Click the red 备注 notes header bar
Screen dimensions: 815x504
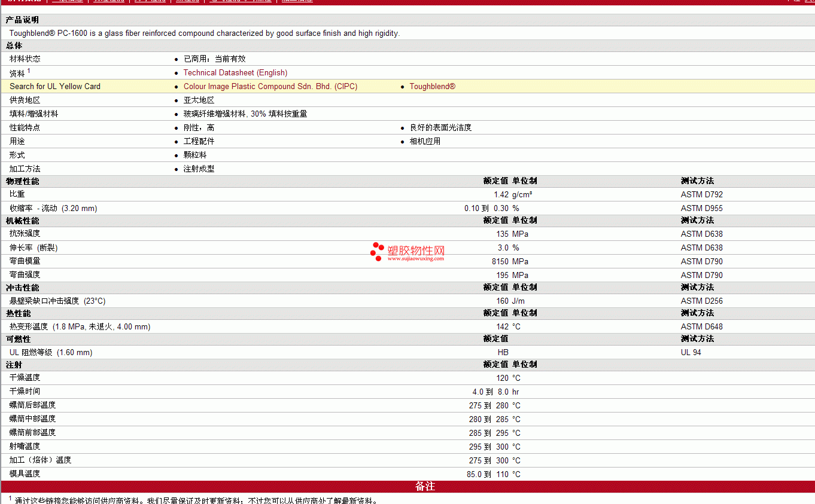(407, 487)
